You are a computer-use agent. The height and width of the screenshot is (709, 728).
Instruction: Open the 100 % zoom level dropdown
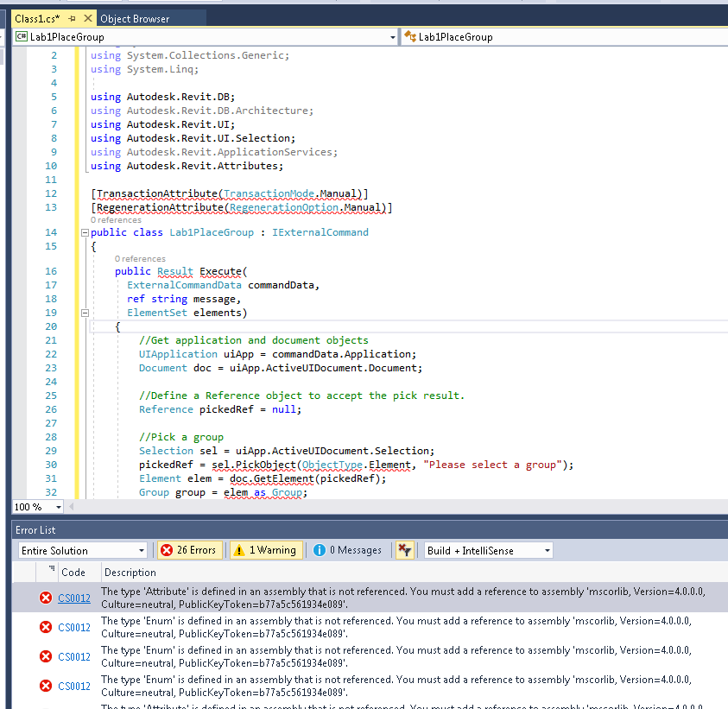59,507
